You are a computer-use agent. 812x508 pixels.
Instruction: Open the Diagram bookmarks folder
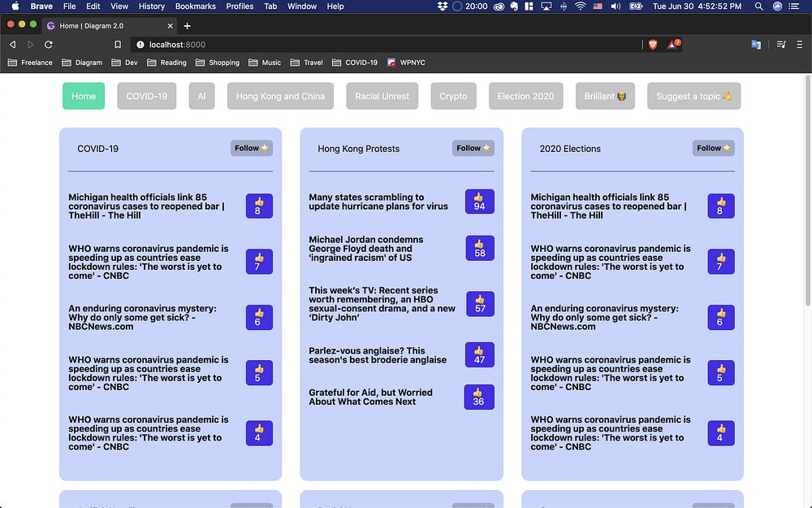[82, 63]
